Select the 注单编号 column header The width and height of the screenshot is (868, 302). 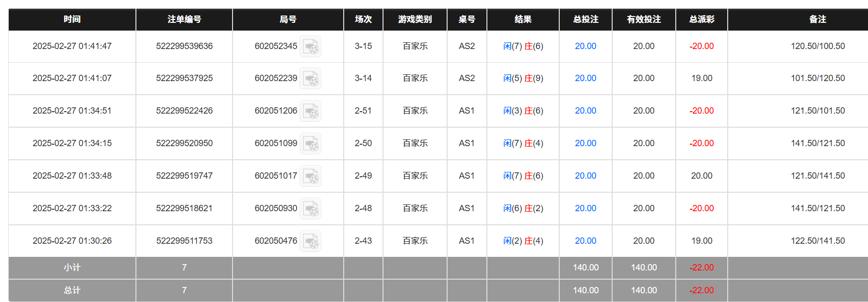[x=184, y=19]
